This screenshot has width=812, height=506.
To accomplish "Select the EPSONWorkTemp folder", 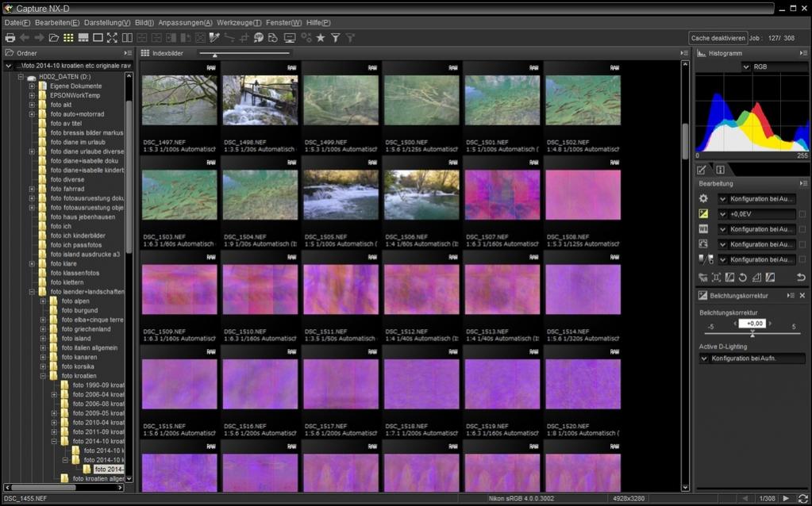I will (x=75, y=95).
